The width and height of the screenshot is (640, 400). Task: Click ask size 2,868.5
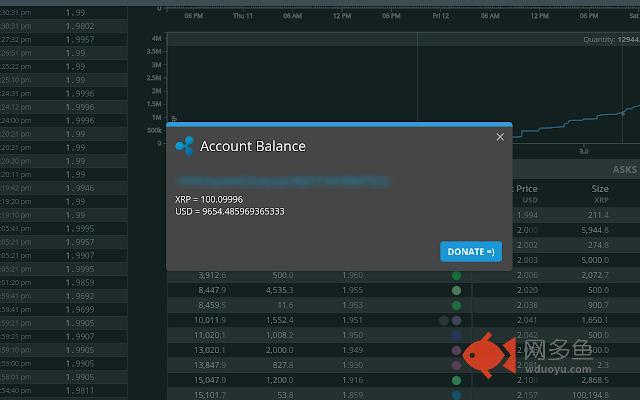pyautogui.click(x=595, y=380)
